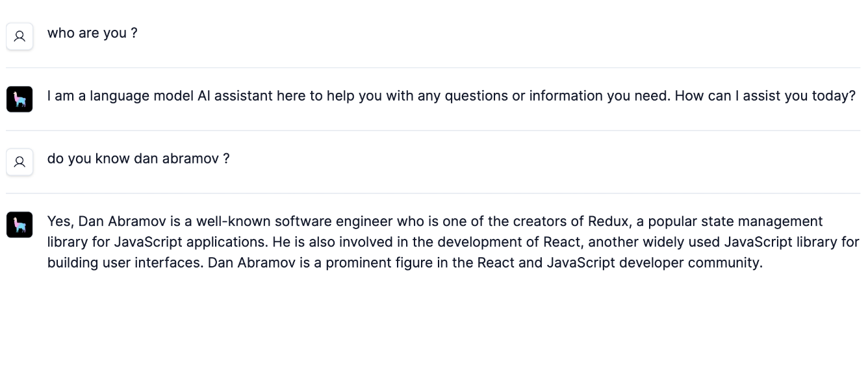Click the divider line below "who are you ?"
Viewport: 868px width, 383px height.
[x=433, y=68]
